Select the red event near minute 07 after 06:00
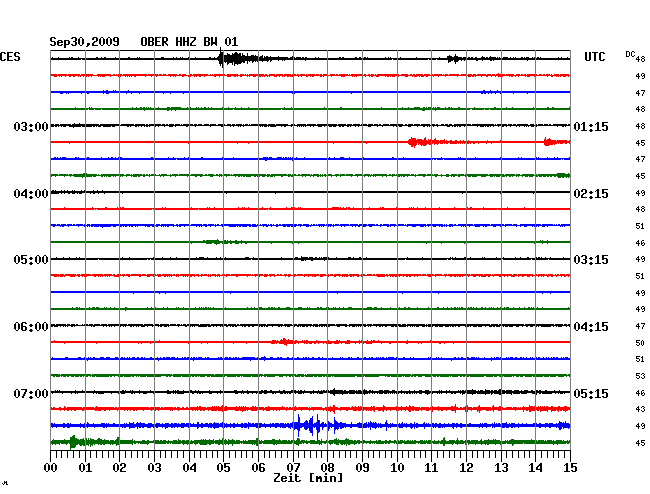 284,342
